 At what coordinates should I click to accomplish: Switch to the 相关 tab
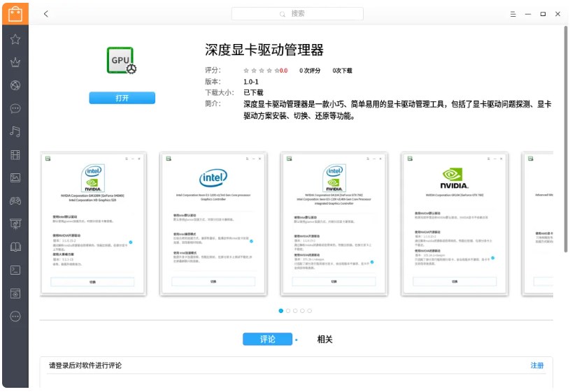coord(325,340)
